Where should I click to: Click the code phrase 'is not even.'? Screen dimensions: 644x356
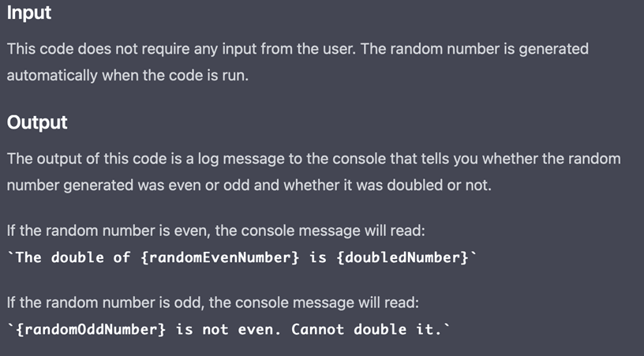click(229, 330)
